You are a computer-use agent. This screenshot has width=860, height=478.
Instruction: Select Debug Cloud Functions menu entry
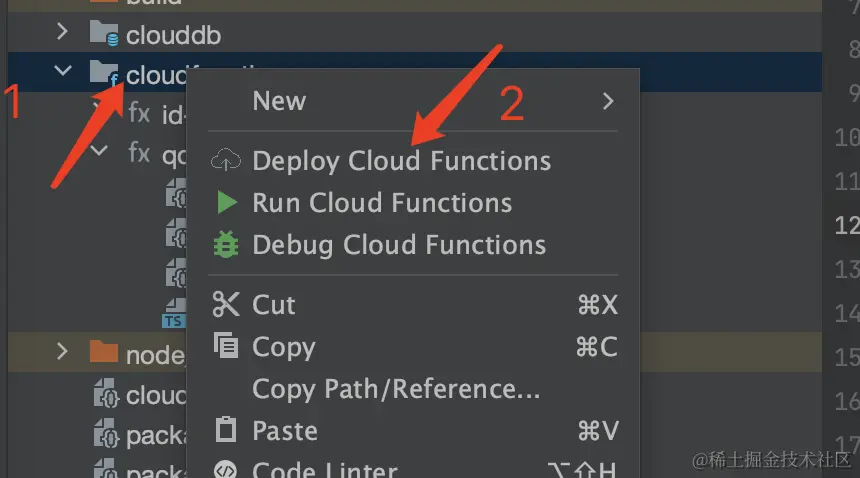click(x=399, y=245)
